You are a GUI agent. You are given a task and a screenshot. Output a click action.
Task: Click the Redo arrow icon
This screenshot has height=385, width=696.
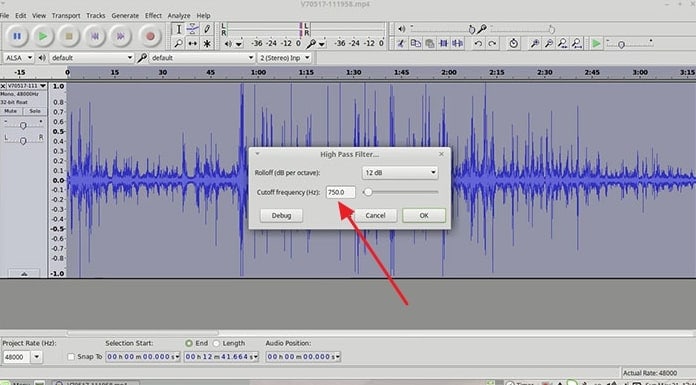492,44
